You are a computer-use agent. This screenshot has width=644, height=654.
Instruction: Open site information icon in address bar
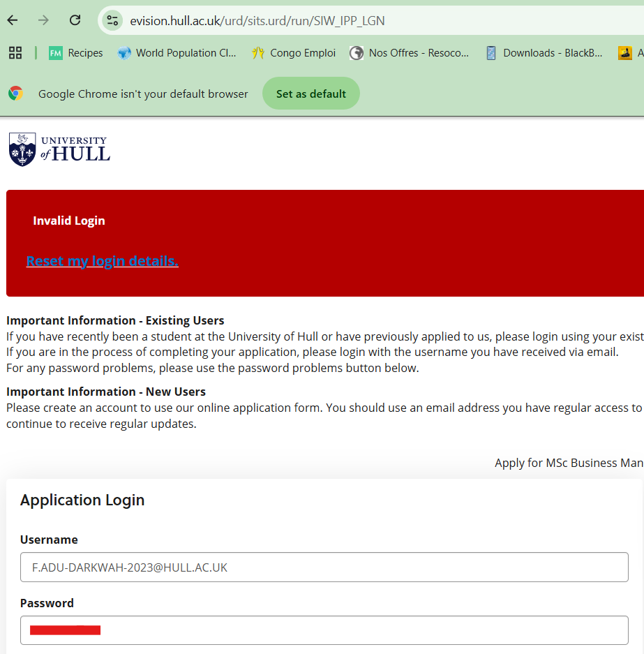point(112,20)
